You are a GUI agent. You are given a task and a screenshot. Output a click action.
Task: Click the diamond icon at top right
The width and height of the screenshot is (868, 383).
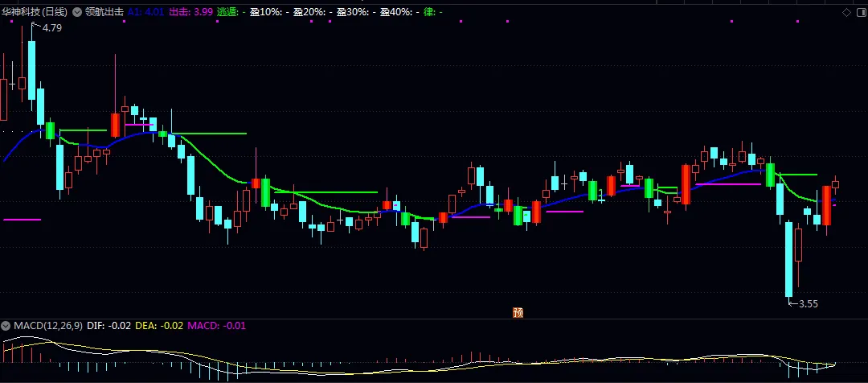(x=846, y=12)
